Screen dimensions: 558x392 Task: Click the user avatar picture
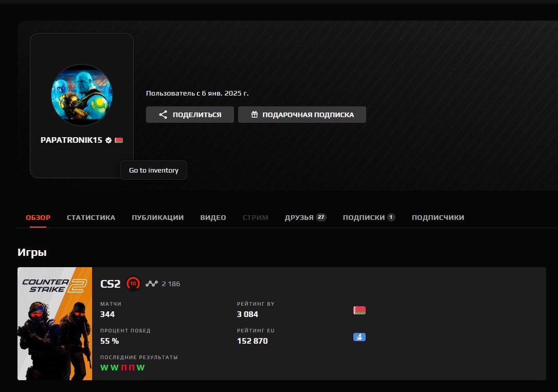(x=81, y=94)
